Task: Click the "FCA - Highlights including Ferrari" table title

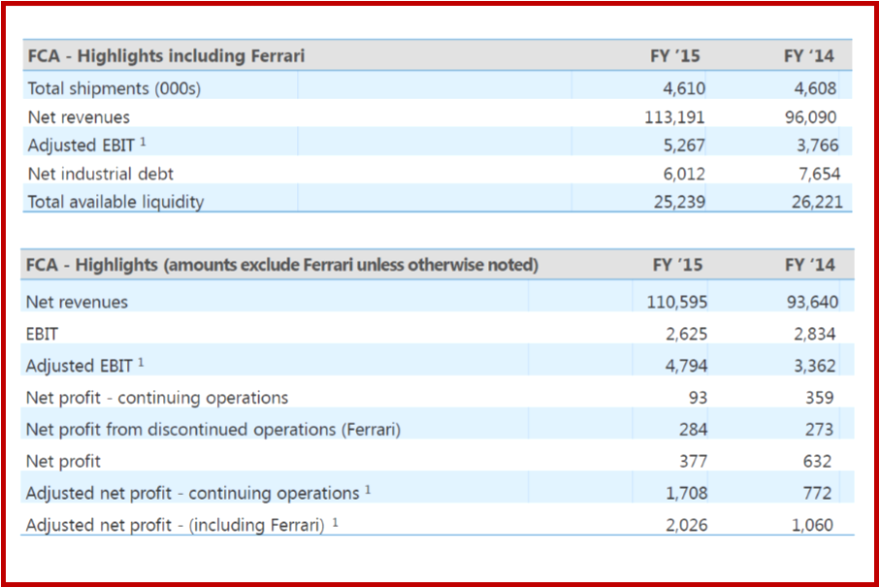Action: (166, 56)
